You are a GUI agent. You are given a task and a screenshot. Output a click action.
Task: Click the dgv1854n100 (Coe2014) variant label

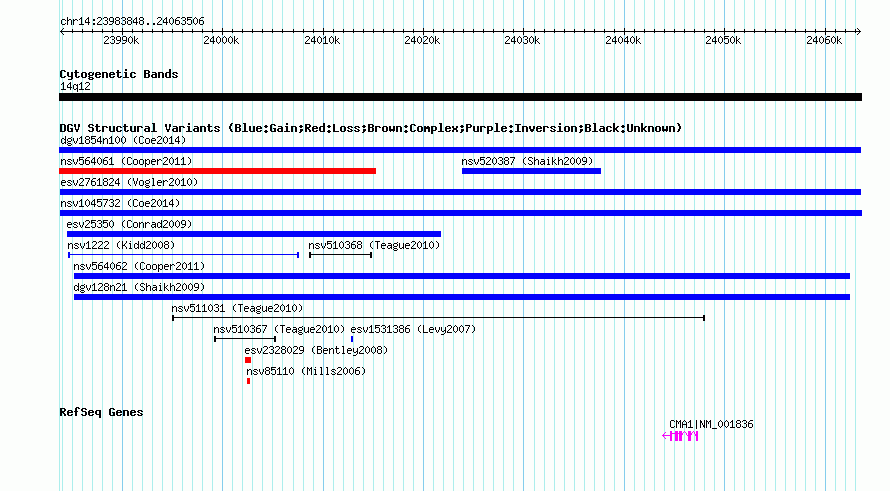pos(123,140)
